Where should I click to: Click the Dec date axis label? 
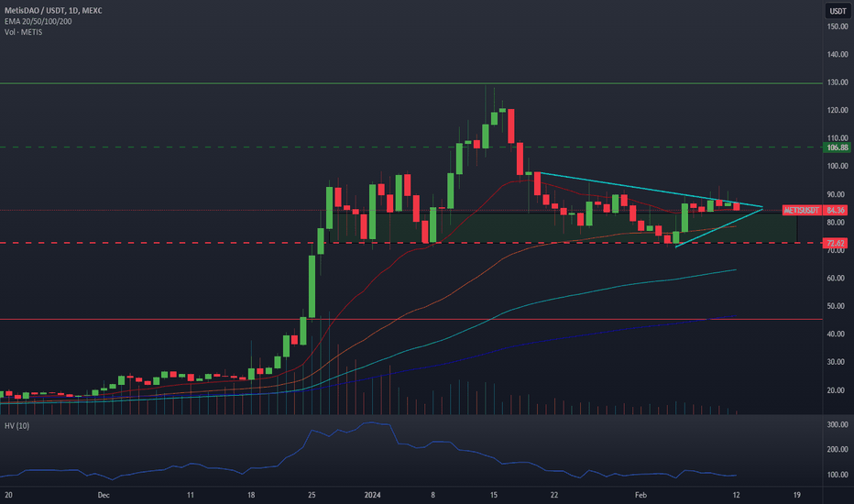click(104, 495)
